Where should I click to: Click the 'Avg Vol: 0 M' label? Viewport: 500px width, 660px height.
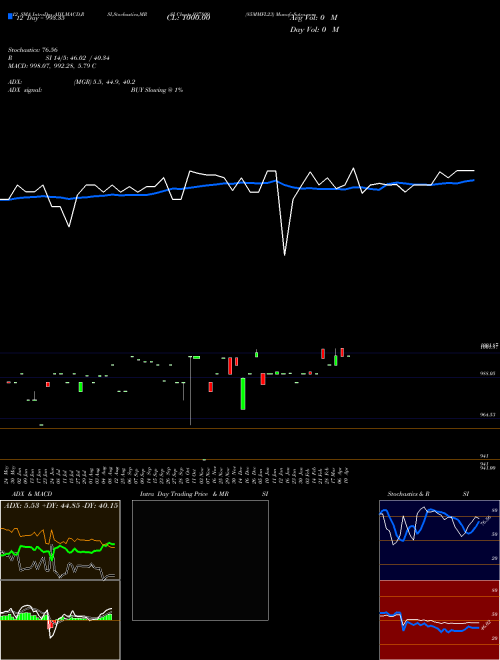(x=314, y=18)
